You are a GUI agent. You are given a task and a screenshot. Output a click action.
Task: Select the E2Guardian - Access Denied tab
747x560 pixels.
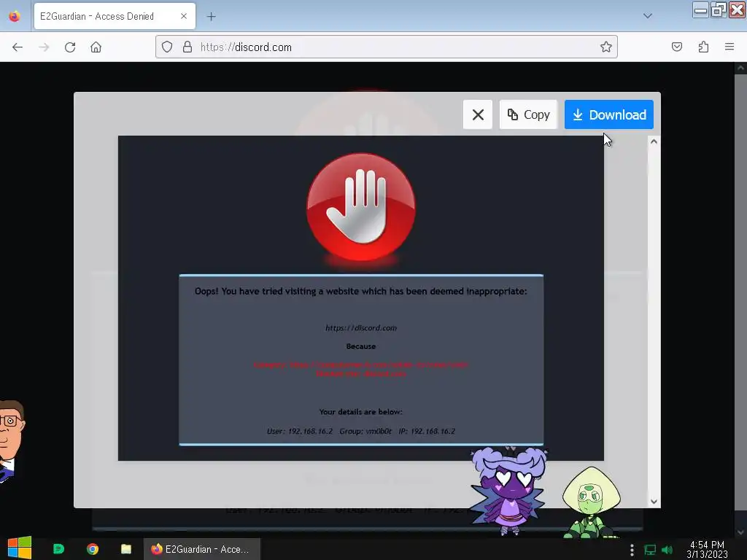115,16
